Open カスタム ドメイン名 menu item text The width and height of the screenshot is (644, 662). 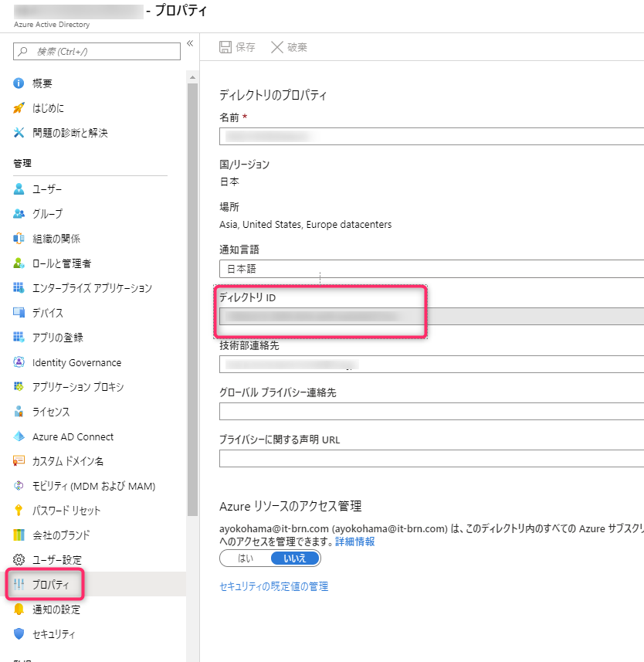pos(68,461)
